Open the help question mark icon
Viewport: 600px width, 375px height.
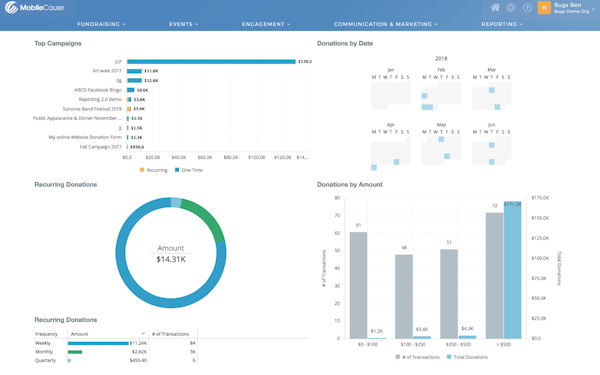527,8
